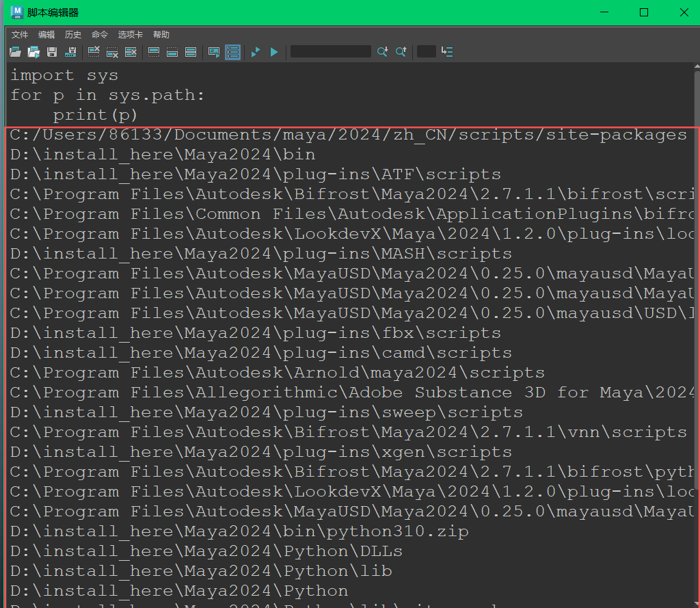Click the 'D:\install_here\Maya2024\bin' line
700x608 pixels.
[163, 154]
